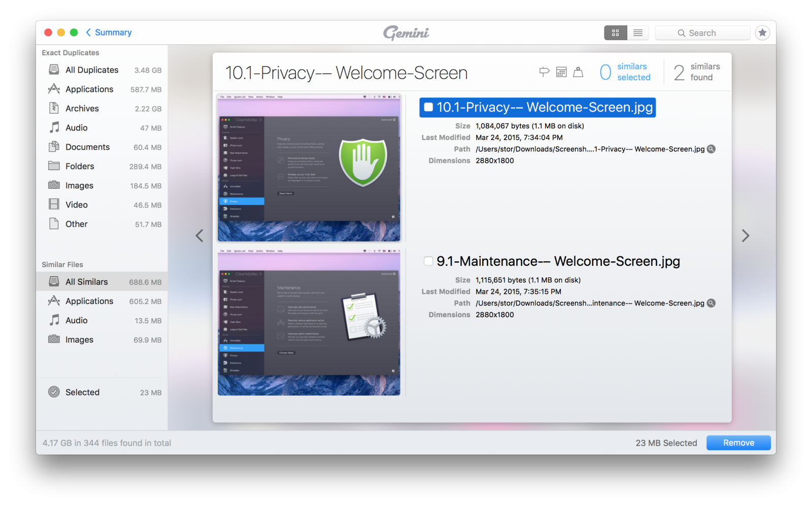Go back to Summary via the chevron
812x506 pixels.
pyautogui.click(x=109, y=32)
